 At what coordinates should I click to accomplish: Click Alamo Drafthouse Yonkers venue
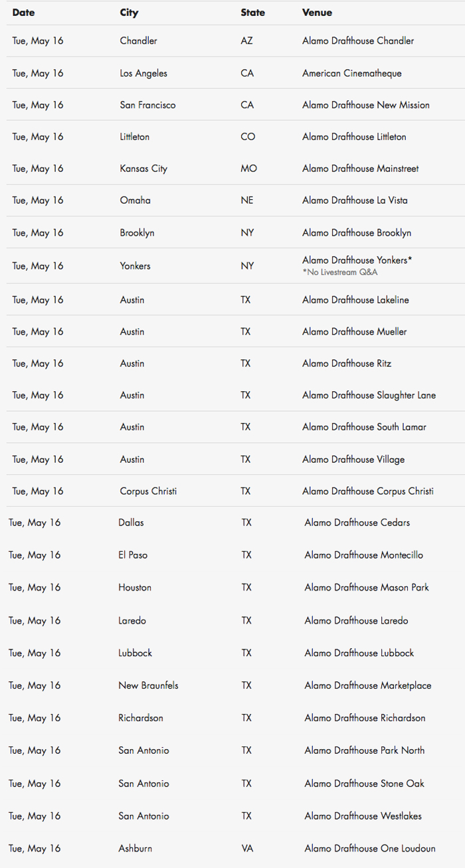point(357,260)
